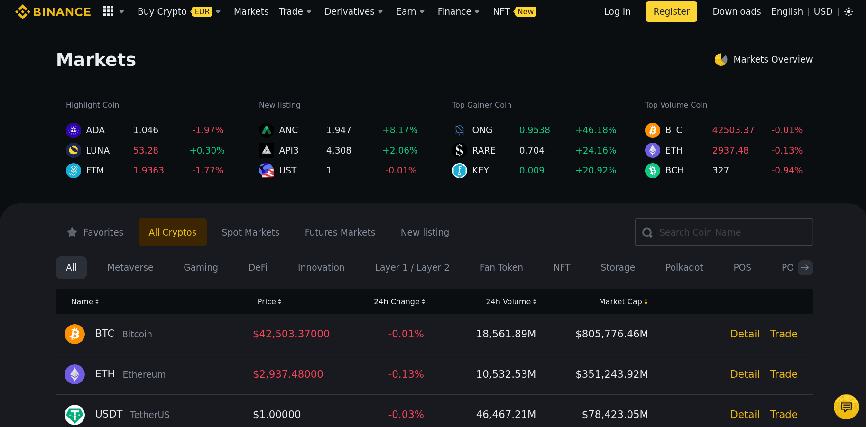Image resolution: width=868 pixels, height=427 pixels.
Task: Select the Polkadot category filter
Action: click(684, 267)
